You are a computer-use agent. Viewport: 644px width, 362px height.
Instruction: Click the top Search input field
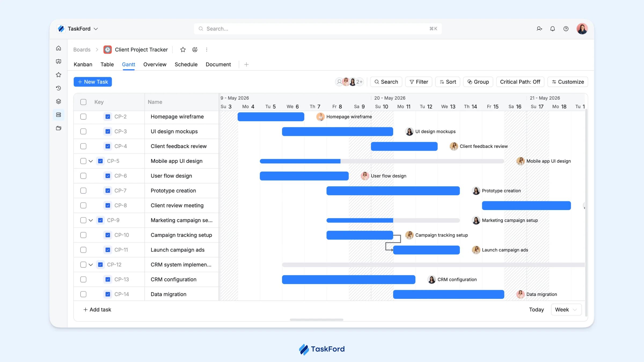(x=318, y=29)
